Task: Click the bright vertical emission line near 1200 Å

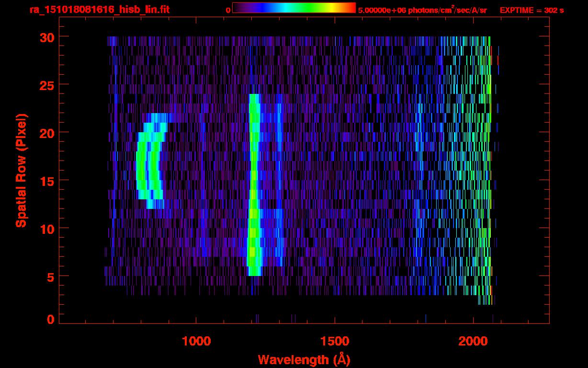Action: point(253,192)
